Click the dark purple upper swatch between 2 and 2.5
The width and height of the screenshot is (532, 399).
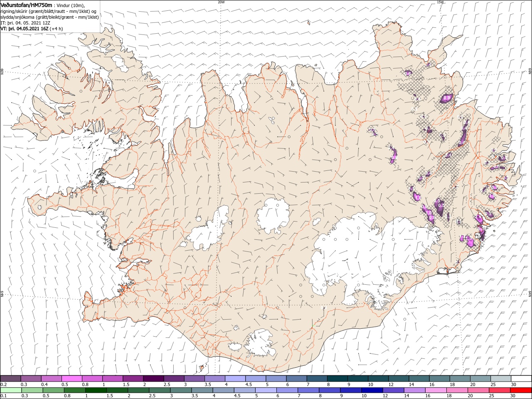click(x=153, y=378)
